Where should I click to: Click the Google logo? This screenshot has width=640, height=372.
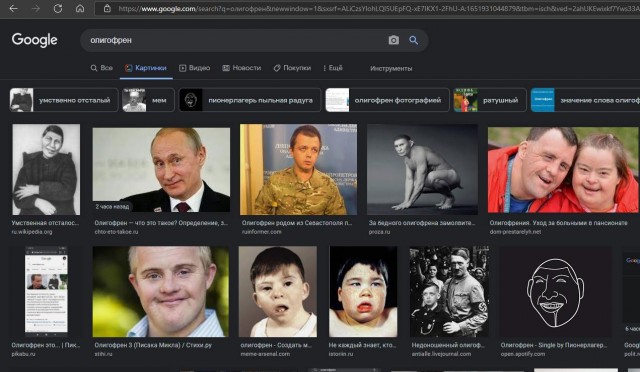34,40
